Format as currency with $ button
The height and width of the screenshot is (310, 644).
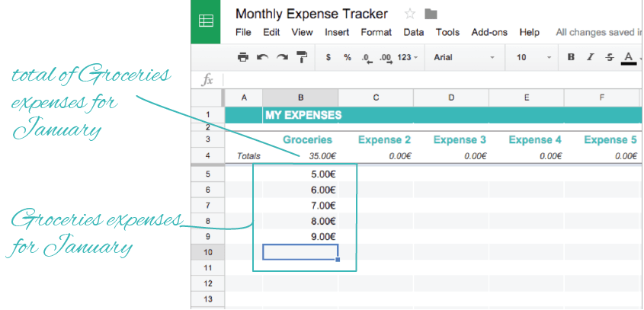tap(328, 57)
